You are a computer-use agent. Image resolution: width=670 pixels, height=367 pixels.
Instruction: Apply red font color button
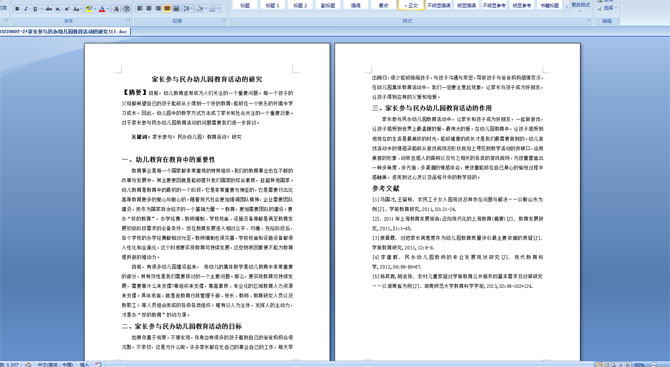click(x=102, y=9)
